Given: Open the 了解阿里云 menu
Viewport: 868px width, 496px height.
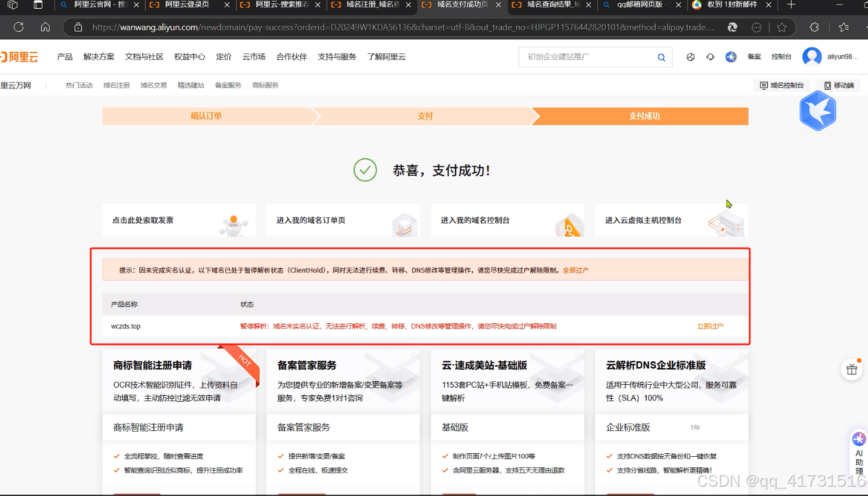Looking at the screenshot, I should tap(386, 57).
